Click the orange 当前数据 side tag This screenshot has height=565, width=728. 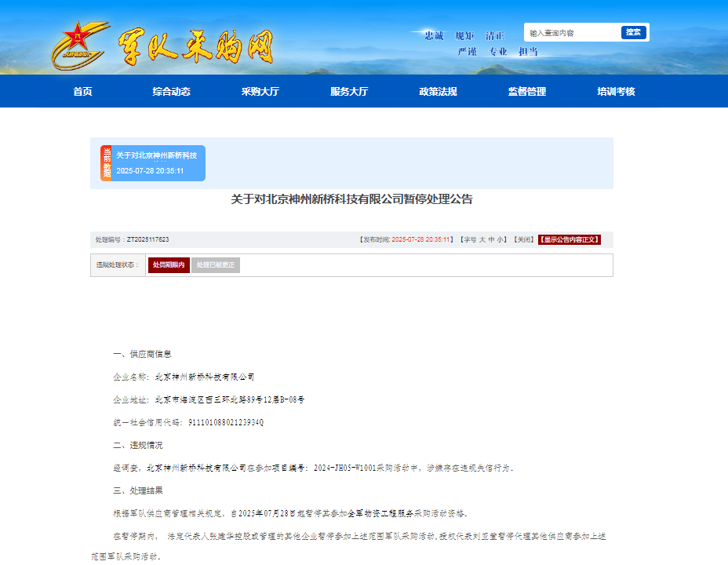coord(107,163)
